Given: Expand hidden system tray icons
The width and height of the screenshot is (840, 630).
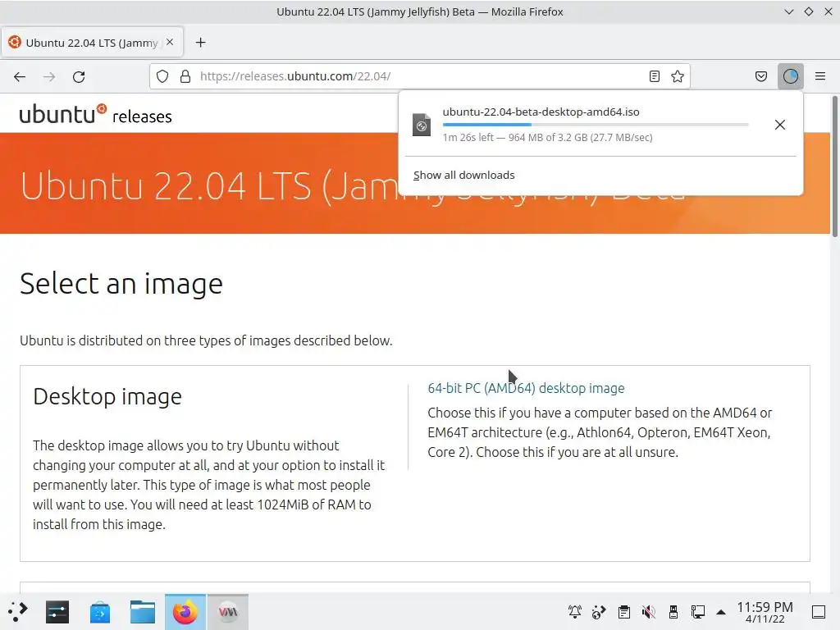Looking at the screenshot, I should (x=721, y=612).
